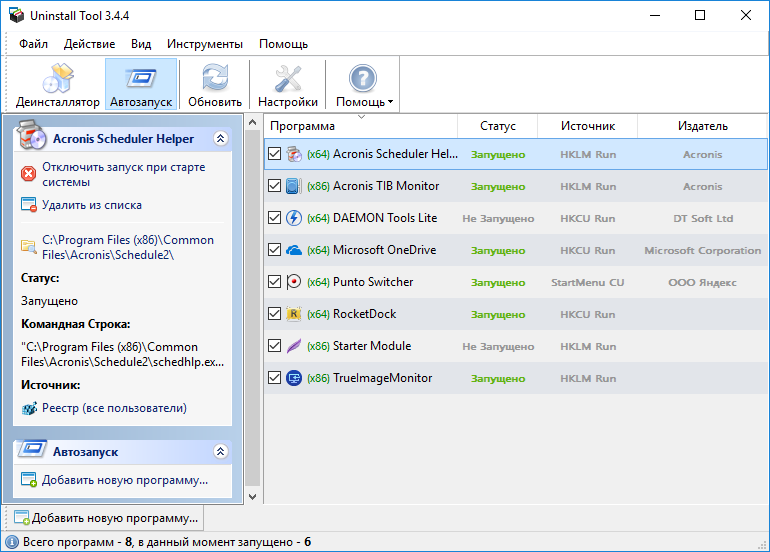The image size is (770, 552).
Task: Click the folder path icon in sidebar
Action: [29, 247]
